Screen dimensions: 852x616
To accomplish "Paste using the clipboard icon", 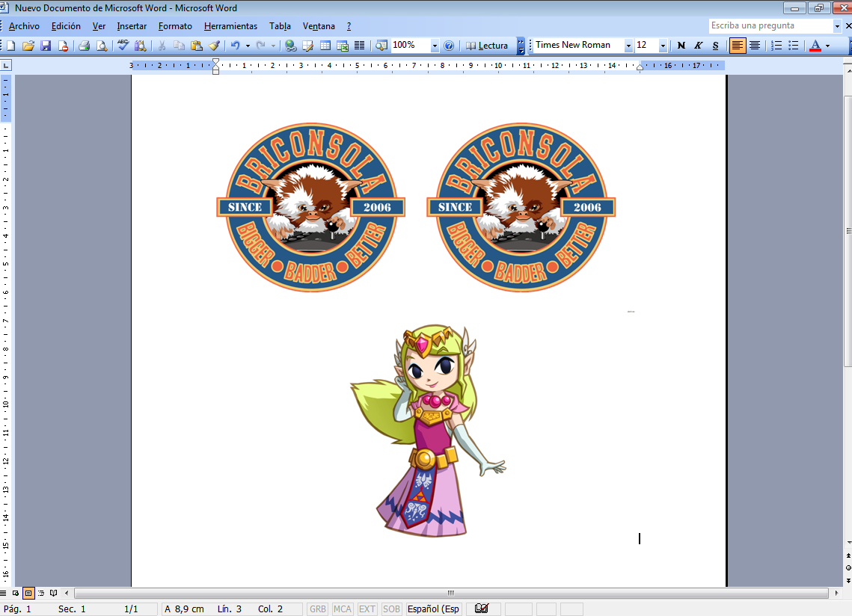I will [x=196, y=46].
